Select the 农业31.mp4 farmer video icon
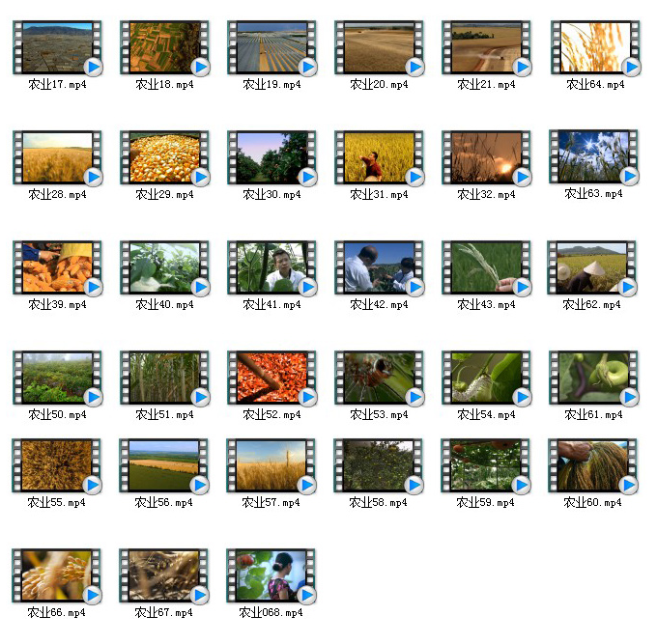The image size is (657, 644). pyautogui.click(x=379, y=157)
